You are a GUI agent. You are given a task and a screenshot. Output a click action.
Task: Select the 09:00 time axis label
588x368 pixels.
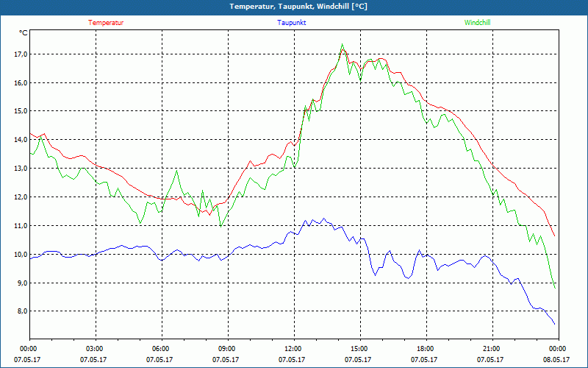tap(227, 349)
